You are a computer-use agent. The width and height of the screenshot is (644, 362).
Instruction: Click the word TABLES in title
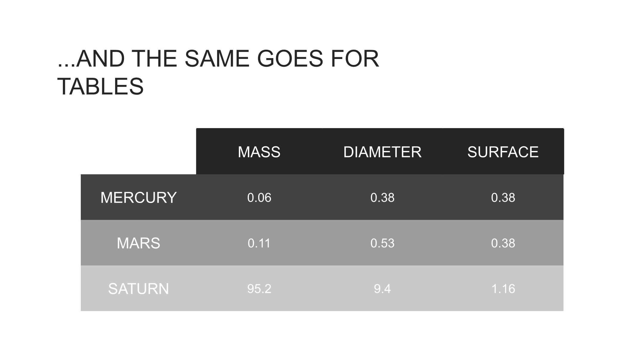tap(100, 86)
